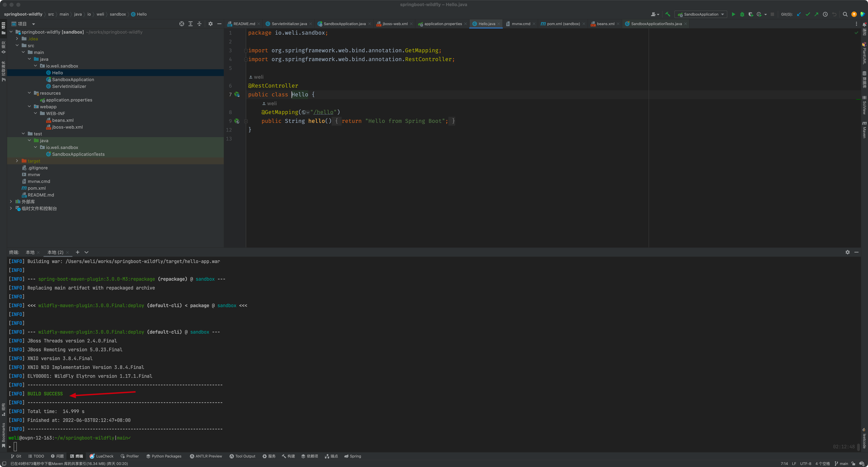Expand all in the project tree toolbar

pos(190,24)
